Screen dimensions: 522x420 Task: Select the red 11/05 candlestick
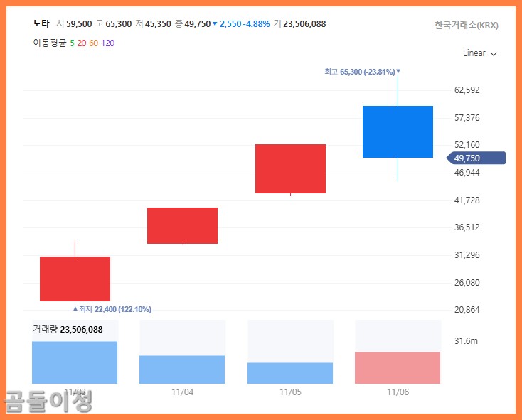click(x=290, y=168)
